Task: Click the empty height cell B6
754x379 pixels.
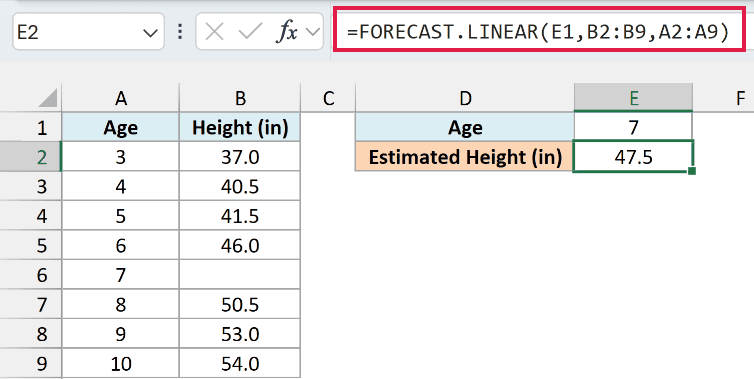Action: [x=240, y=275]
